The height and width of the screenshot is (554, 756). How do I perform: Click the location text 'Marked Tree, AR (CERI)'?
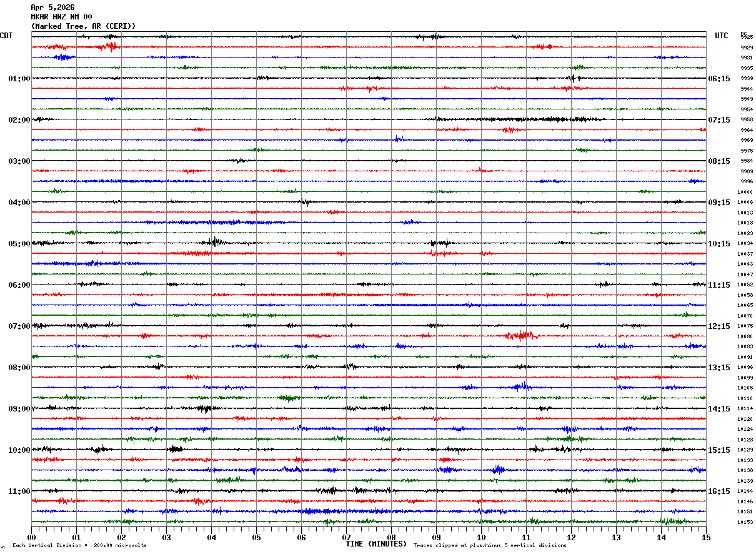point(83,26)
